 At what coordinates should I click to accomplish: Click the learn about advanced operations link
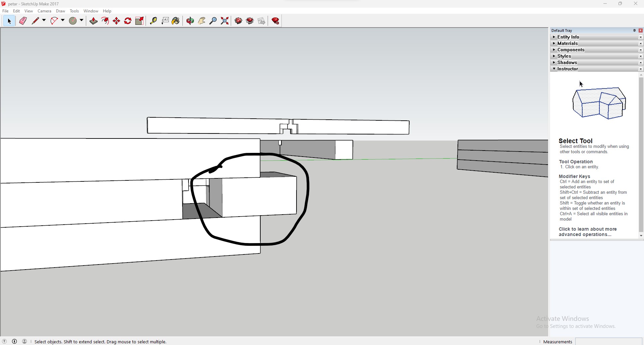pyautogui.click(x=588, y=232)
